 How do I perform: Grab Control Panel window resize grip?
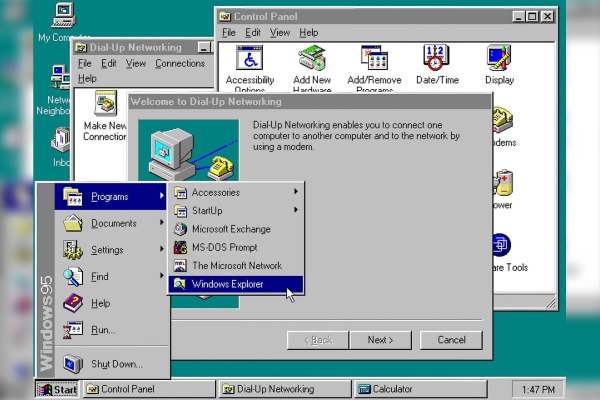pos(550,303)
